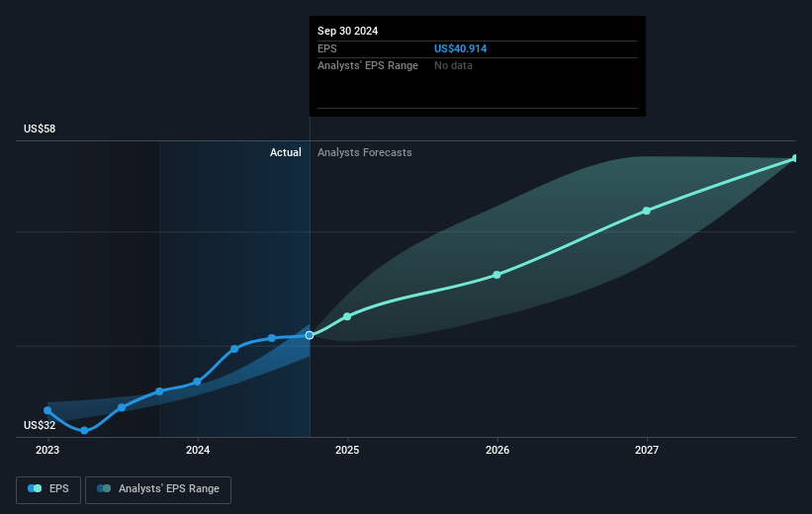Viewport: 812px width, 514px height.
Task: Select the Sep 30 2024 highlighted data point
Action: pyautogui.click(x=310, y=335)
